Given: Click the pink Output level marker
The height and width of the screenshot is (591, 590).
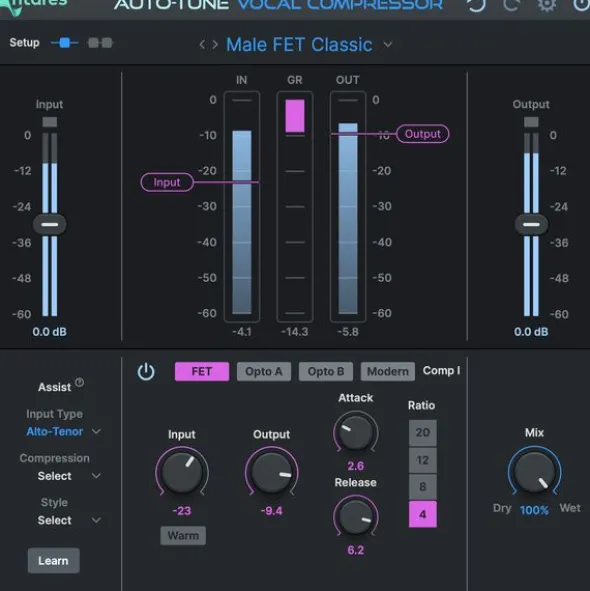Looking at the screenshot, I should click(x=422, y=134).
